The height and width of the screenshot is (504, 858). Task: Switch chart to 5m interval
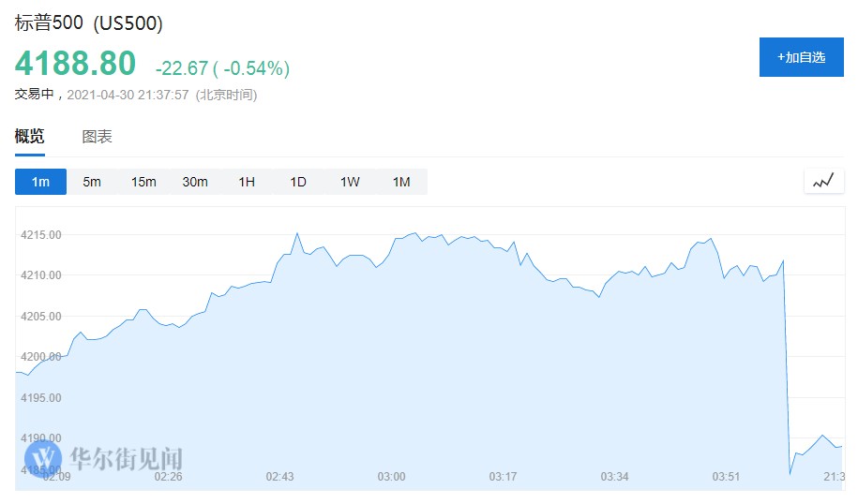click(x=92, y=182)
